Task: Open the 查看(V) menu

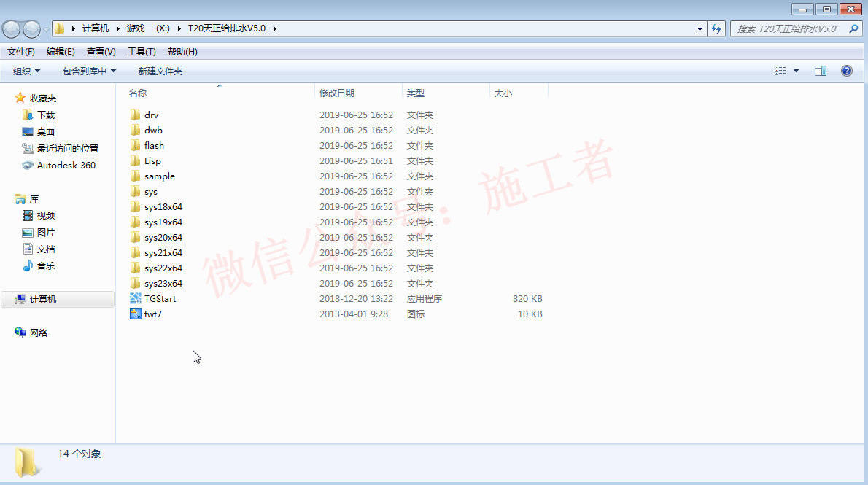Action: [101, 52]
